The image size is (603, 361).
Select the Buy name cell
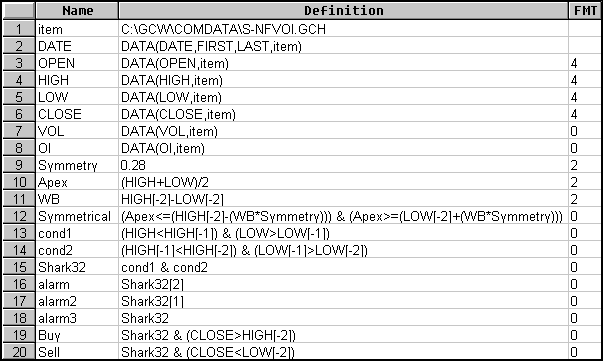(x=77, y=335)
